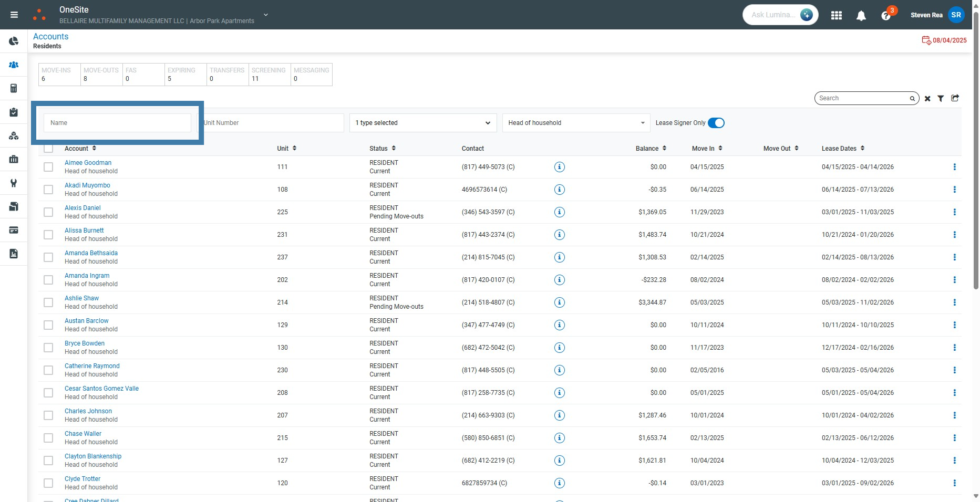Open the briefcase sidebar icon
Image resolution: width=980 pixels, height=502 pixels.
[14, 159]
